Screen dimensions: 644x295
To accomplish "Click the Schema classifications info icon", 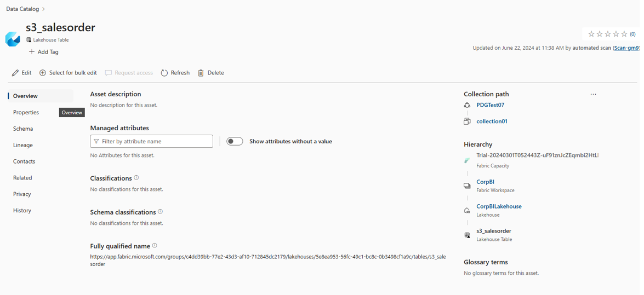I will tap(160, 212).
